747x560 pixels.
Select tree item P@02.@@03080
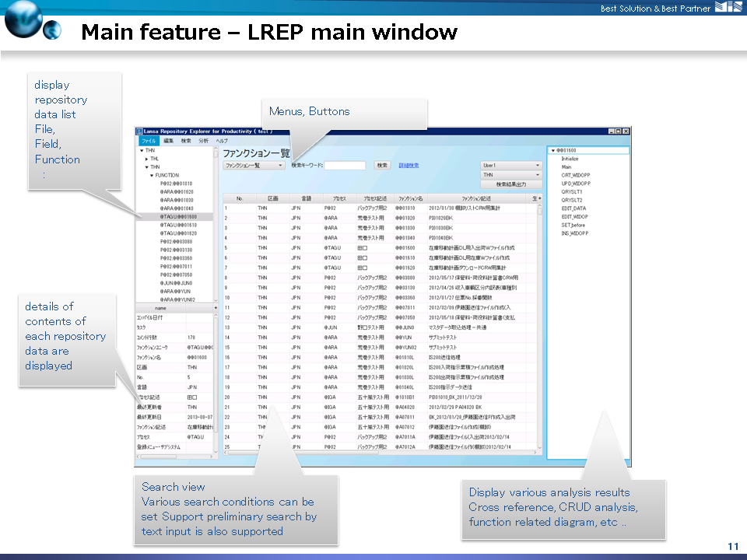click(x=177, y=242)
